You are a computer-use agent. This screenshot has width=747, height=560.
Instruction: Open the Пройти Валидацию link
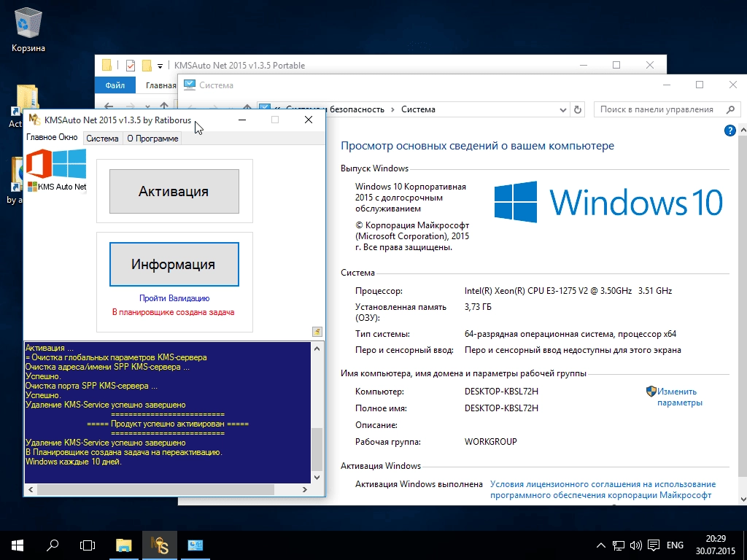pyautogui.click(x=174, y=298)
